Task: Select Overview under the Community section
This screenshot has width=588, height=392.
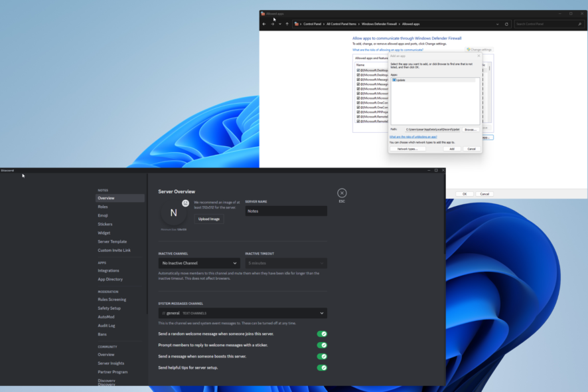Action: (x=106, y=354)
